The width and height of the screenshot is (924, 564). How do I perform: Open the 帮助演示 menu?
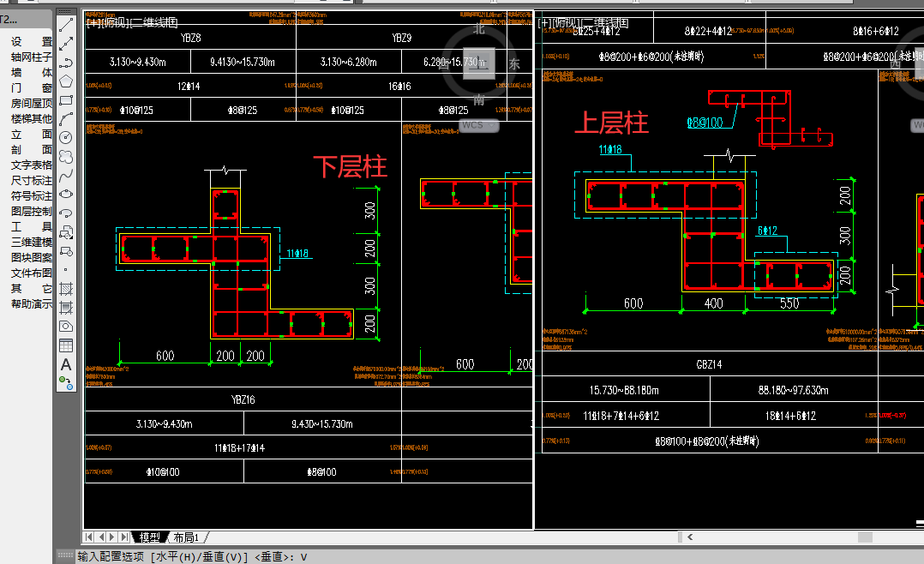pyautogui.click(x=31, y=304)
